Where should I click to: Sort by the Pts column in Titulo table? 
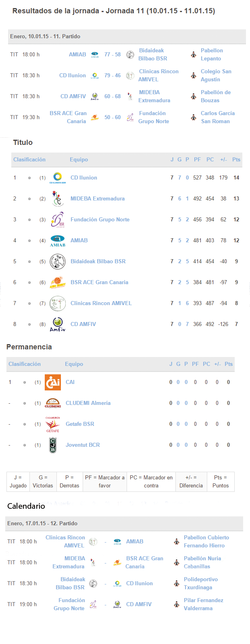[x=236, y=159]
